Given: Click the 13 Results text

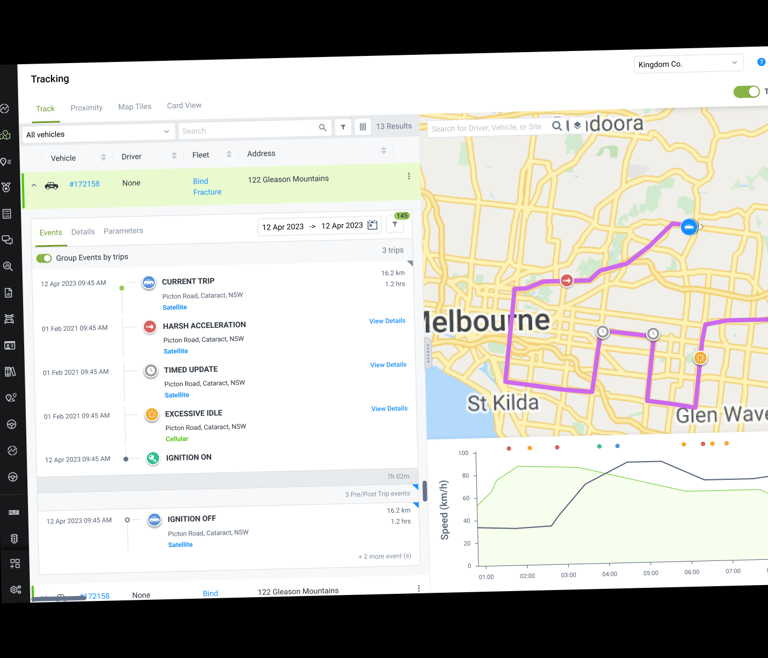Looking at the screenshot, I should 394,126.
